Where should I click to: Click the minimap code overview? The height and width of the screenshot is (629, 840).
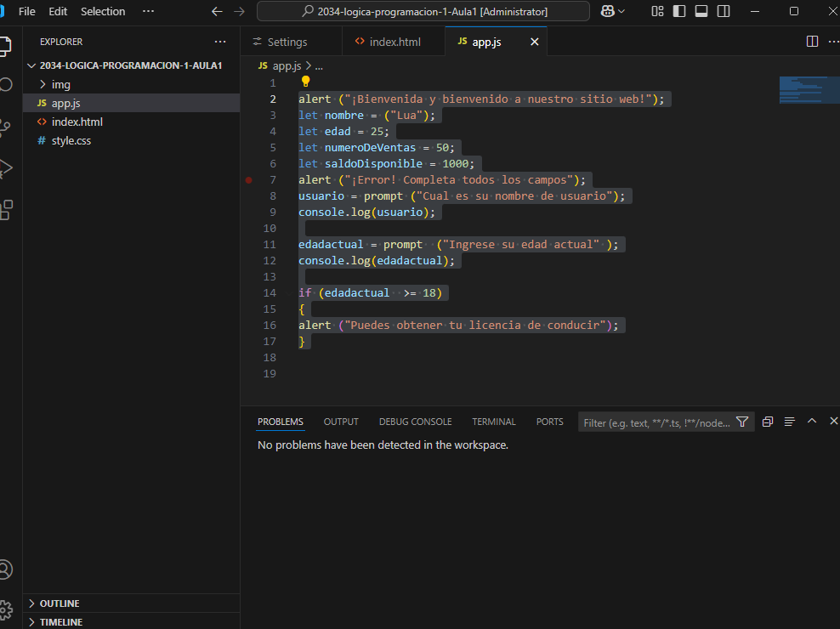coord(809,90)
